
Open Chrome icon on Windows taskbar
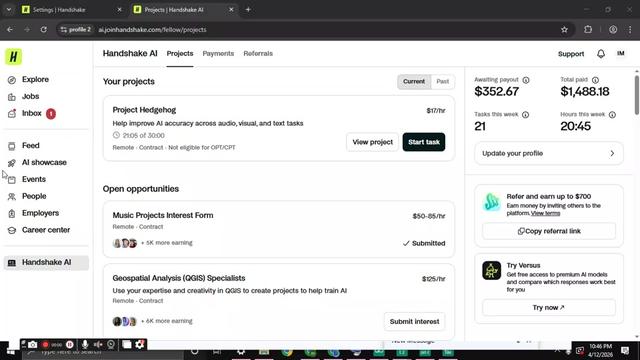coord(287,352)
